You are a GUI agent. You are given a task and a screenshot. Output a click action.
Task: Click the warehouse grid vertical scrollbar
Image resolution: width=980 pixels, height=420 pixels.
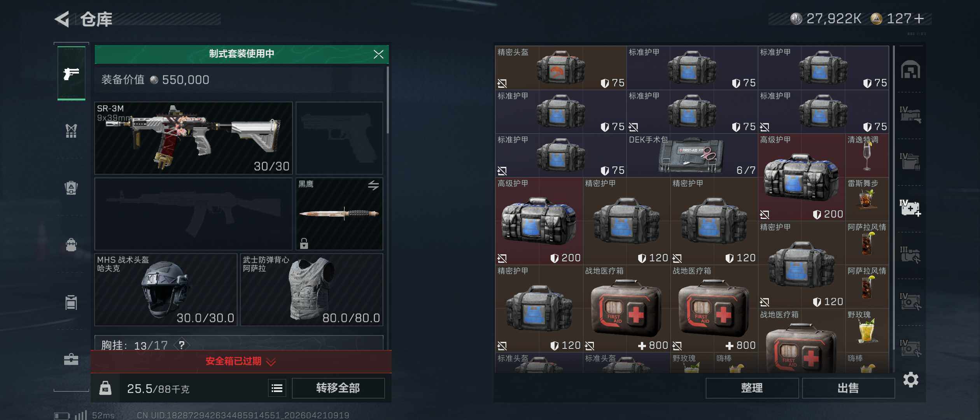[894, 209]
